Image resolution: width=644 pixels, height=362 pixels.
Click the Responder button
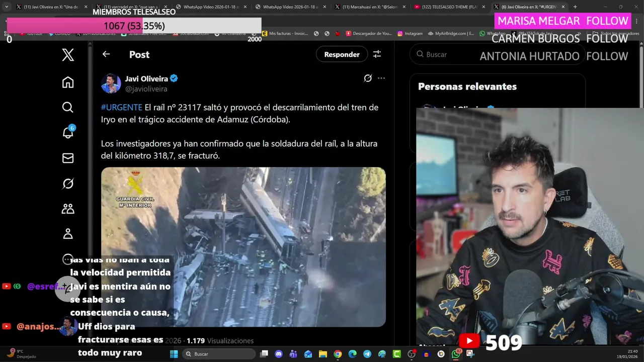click(x=342, y=54)
